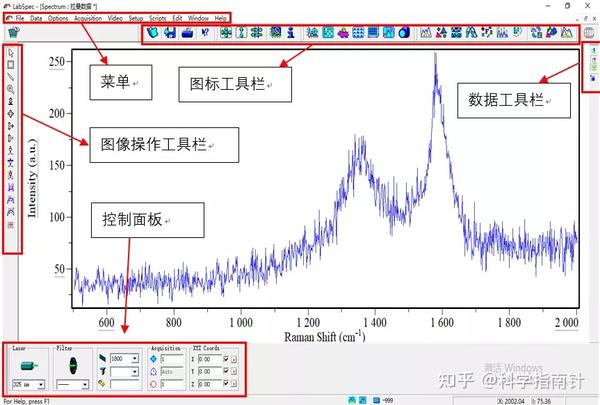
Task: Click the Z coordinate 0.00 field
Action: tap(210, 384)
